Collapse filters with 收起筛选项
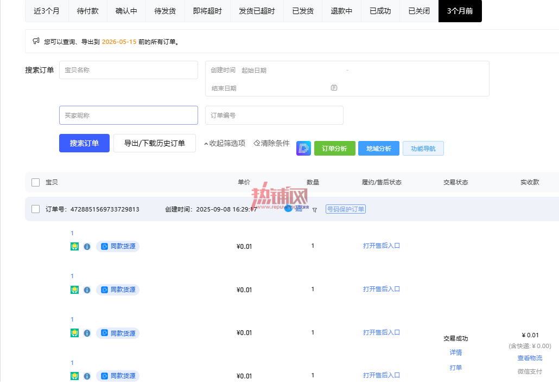Image resolution: width=559 pixels, height=392 pixels. click(x=225, y=143)
